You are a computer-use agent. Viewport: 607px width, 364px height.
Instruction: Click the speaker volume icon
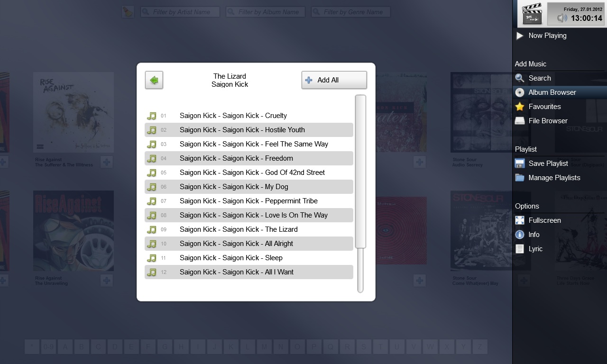[x=562, y=18]
